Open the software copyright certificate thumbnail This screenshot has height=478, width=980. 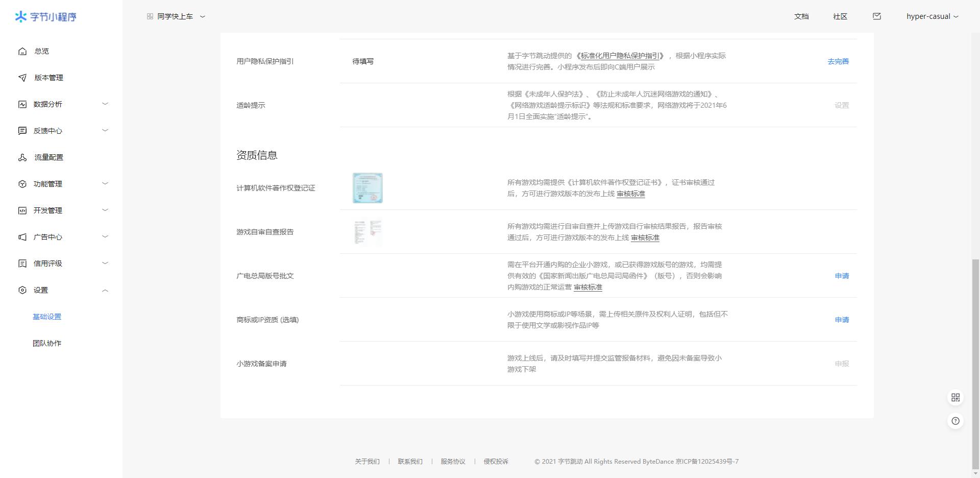click(367, 188)
